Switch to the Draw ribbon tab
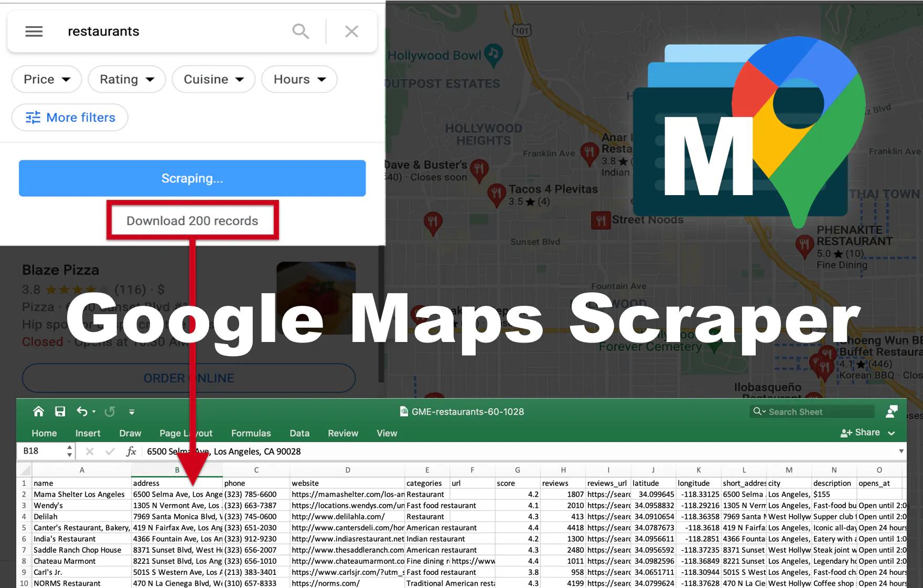 (130, 433)
